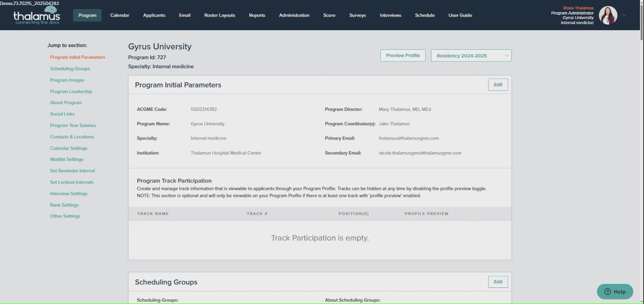Open the Applicants menu

point(154,15)
